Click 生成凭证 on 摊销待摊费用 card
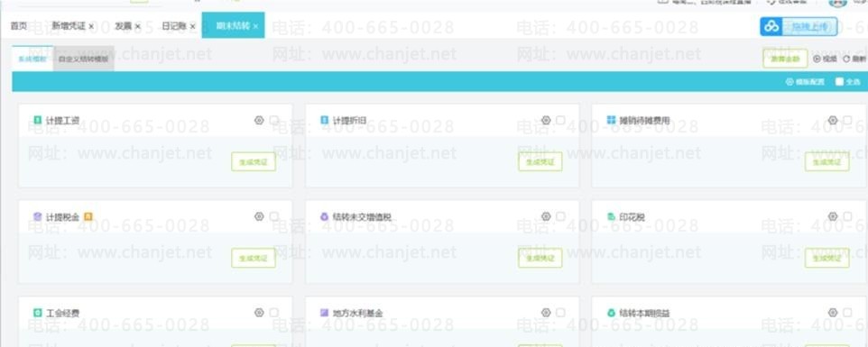Screen dimensions: 868x347 coord(827,162)
